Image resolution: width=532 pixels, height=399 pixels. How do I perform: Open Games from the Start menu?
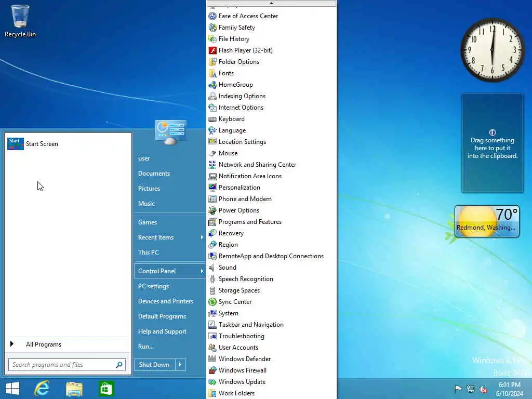click(x=147, y=222)
